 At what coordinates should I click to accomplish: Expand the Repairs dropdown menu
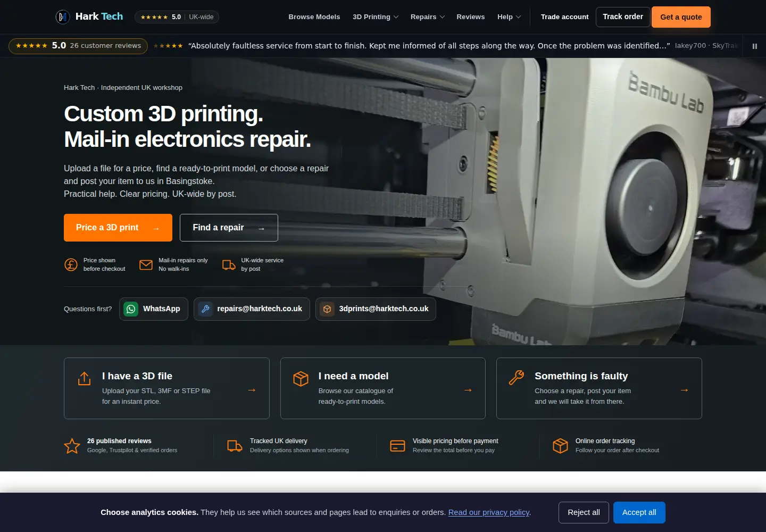[428, 17]
